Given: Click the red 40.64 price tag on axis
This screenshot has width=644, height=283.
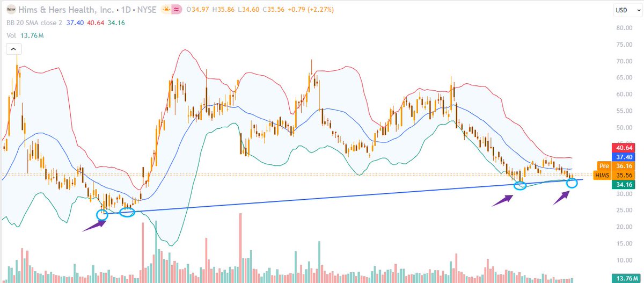Looking at the screenshot, I should click(623, 147).
